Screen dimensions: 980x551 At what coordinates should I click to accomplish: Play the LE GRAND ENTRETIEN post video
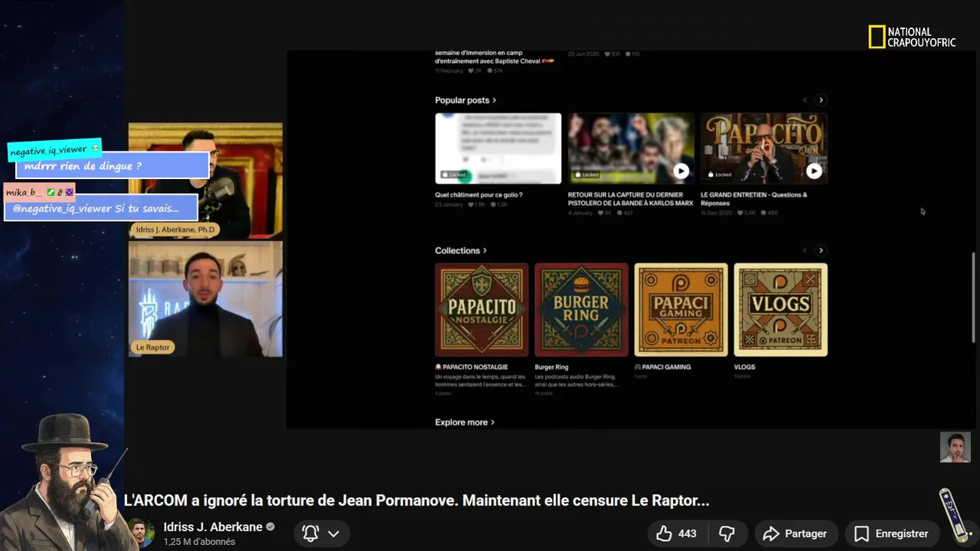pos(814,171)
